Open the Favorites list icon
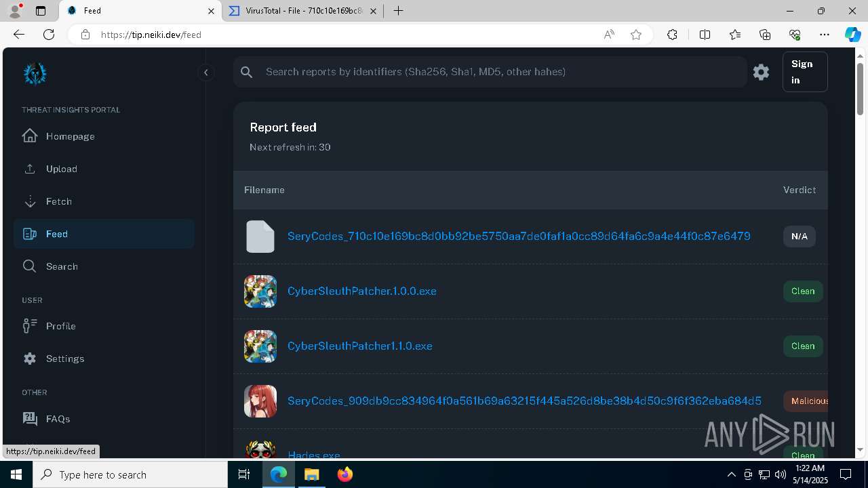The image size is (868, 488). click(x=735, y=35)
